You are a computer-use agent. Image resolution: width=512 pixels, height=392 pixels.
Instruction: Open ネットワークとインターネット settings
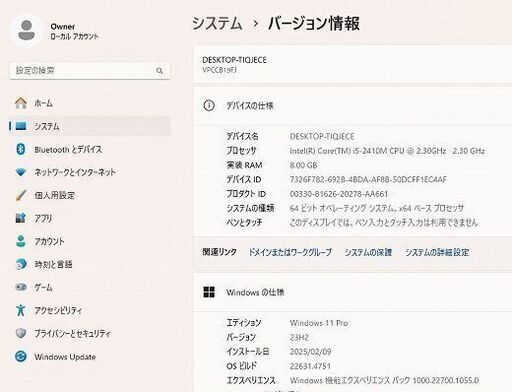pyautogui.click(x=90, y=172)
